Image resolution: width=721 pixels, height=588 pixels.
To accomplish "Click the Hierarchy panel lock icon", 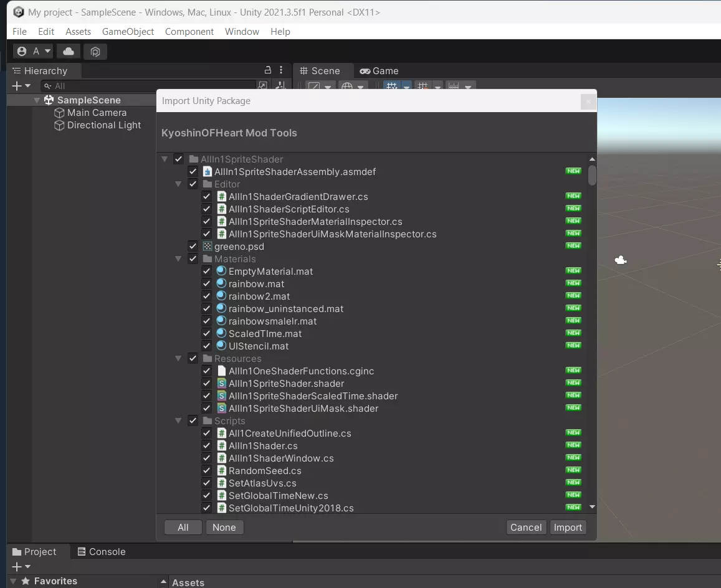I will (x=267, y=70).
